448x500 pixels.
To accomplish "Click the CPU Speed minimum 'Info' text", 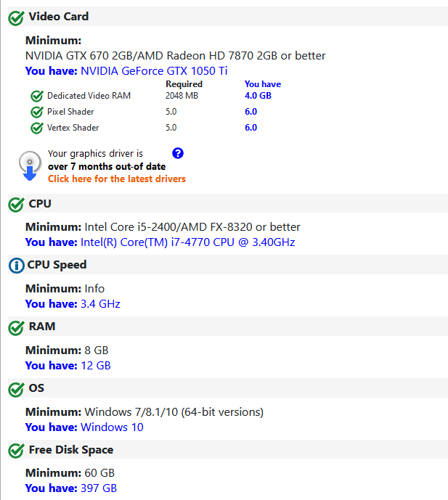I will coord(94,289).
